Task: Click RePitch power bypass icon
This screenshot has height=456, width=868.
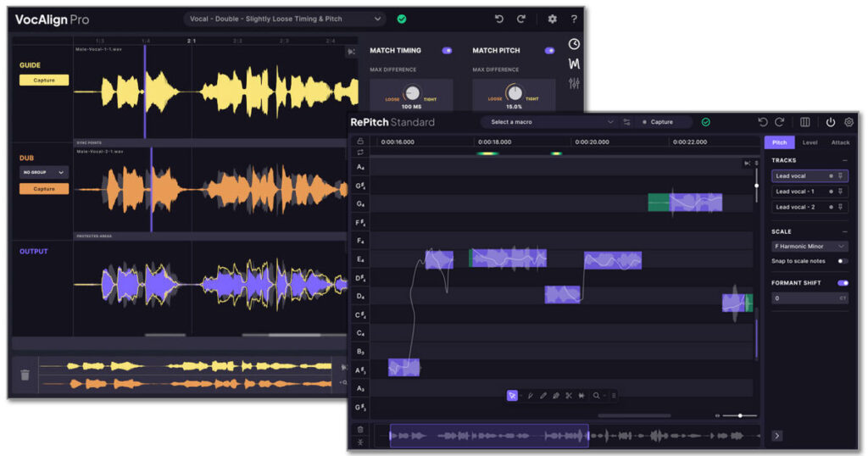Action: [x=831, y=122]
